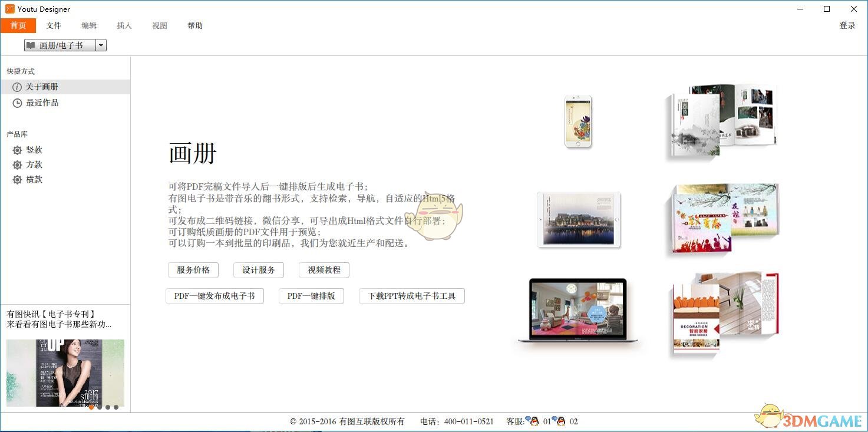Click the 登录 login link
The width and height of the screenshot is (868, 432).
(x=847, y=25)
